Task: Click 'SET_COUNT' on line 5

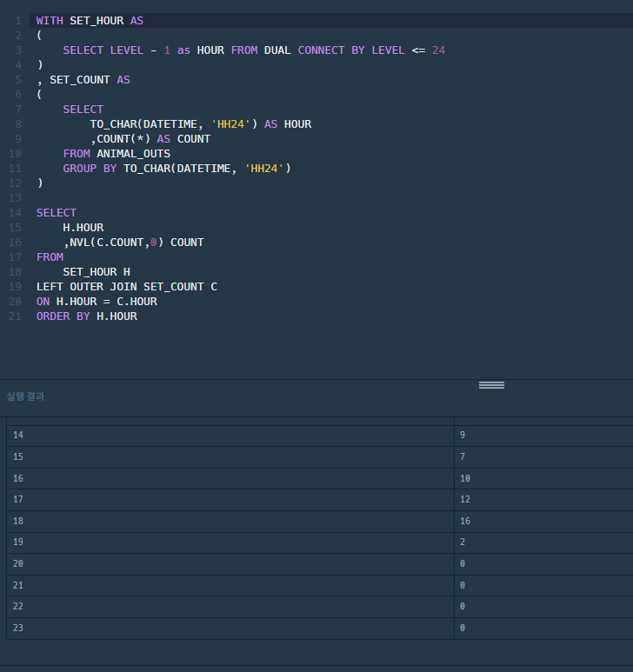Action: click(x=80, y=80)
